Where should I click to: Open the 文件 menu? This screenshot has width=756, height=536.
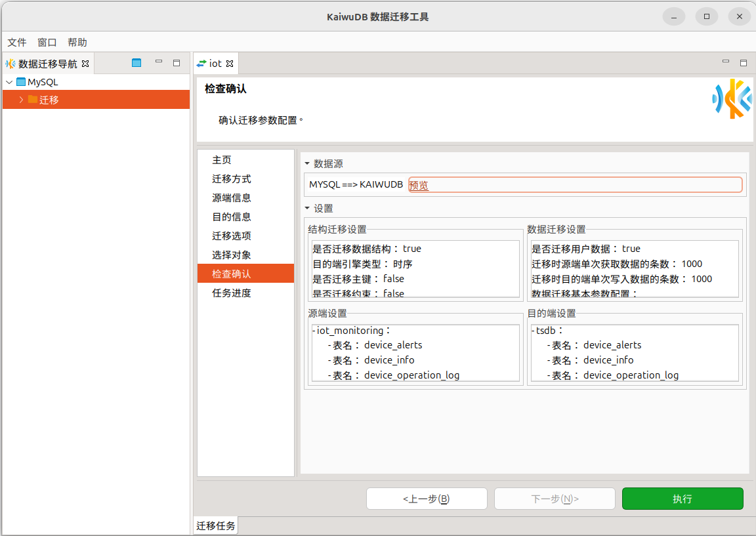click(17, 42)
